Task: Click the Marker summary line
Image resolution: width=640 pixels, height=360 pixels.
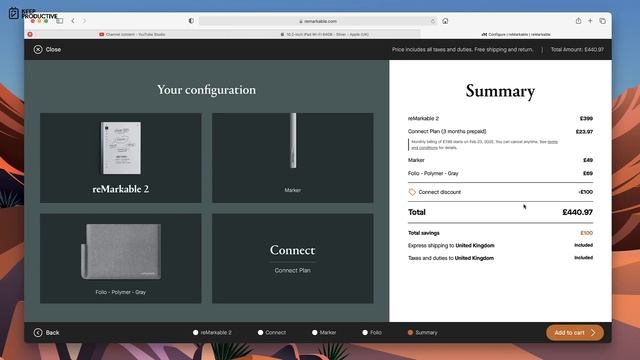Action: [500, 160]
